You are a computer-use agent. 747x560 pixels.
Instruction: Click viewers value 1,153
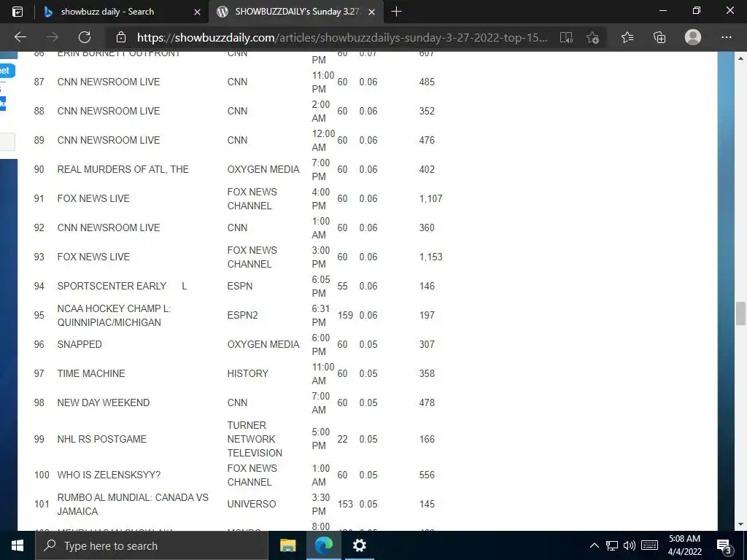click(431, 257)
